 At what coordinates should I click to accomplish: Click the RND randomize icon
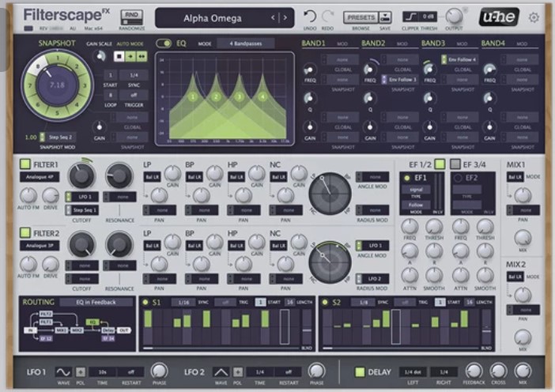[x=132, y=17]
